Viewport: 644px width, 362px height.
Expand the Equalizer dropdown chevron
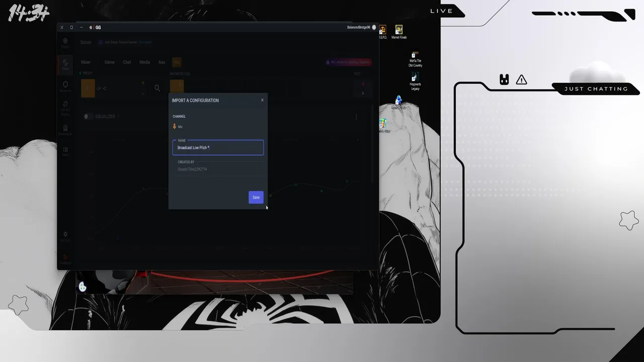coord(119,117)
